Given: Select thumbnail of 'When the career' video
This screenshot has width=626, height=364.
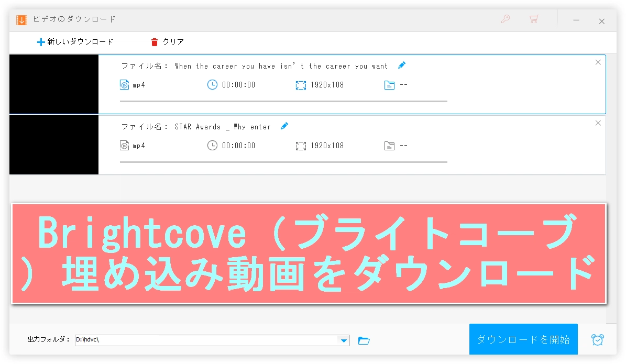Looking at the screenshot, I should coord(54,84).
